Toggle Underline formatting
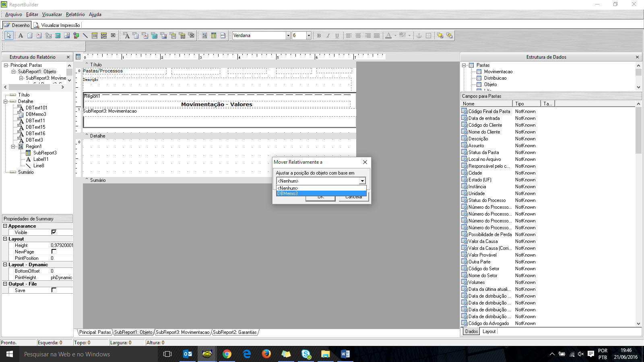The height and width of the screenshot is (362, 644). (337, 35)
